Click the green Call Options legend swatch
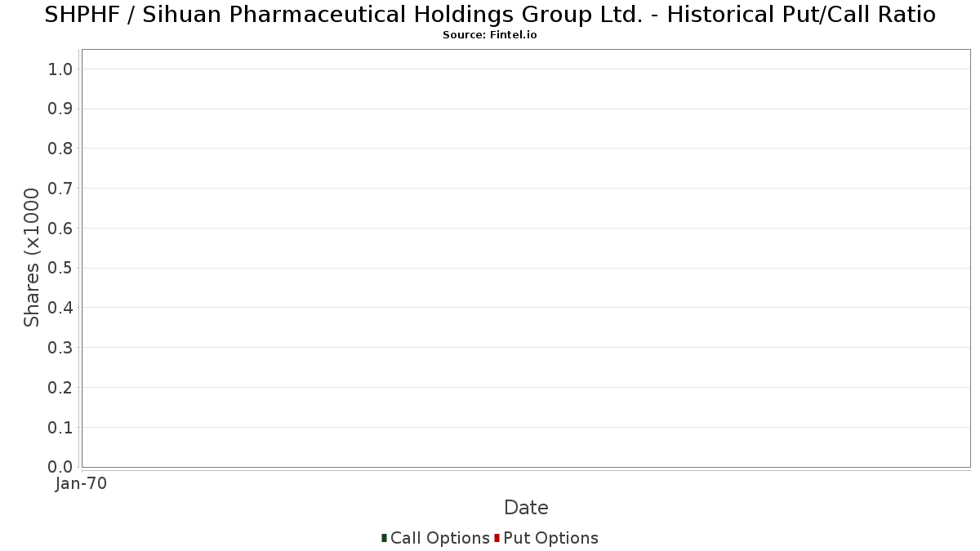The height and width of the screenshot is (551, 980). tap(384, 538)
